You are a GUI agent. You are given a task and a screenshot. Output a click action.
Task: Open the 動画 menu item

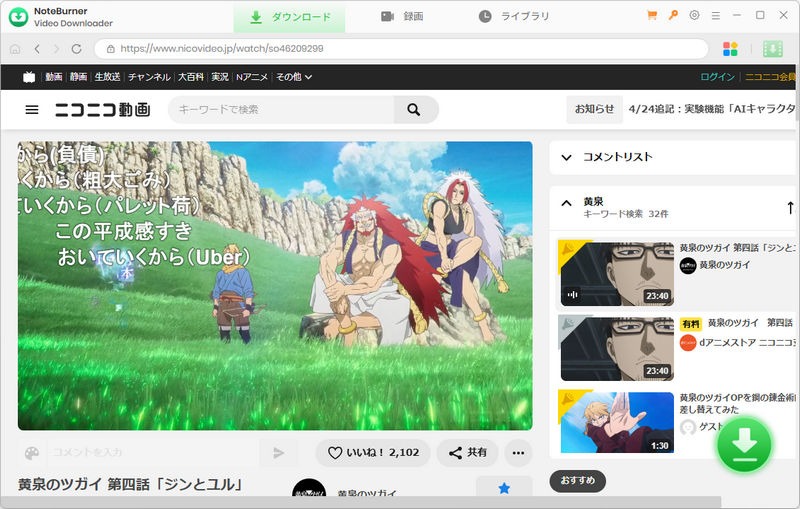coord(54,77)
